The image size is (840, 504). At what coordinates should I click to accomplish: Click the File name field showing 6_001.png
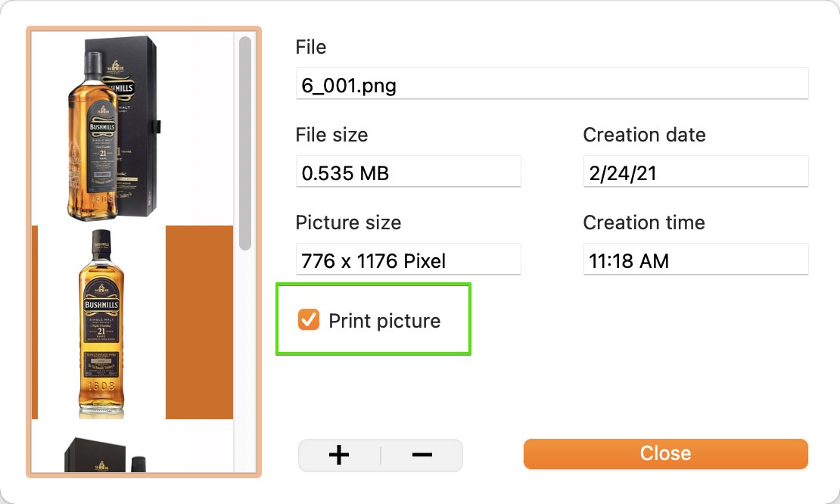552,84
